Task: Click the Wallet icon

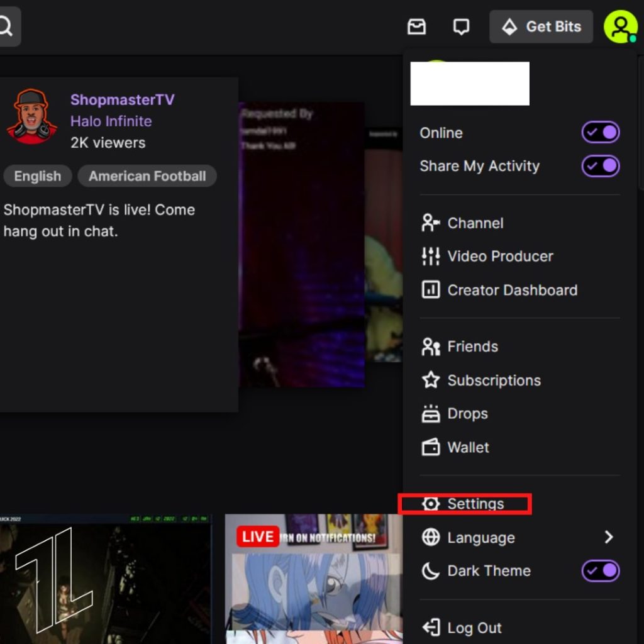Action: click(430, 447)
